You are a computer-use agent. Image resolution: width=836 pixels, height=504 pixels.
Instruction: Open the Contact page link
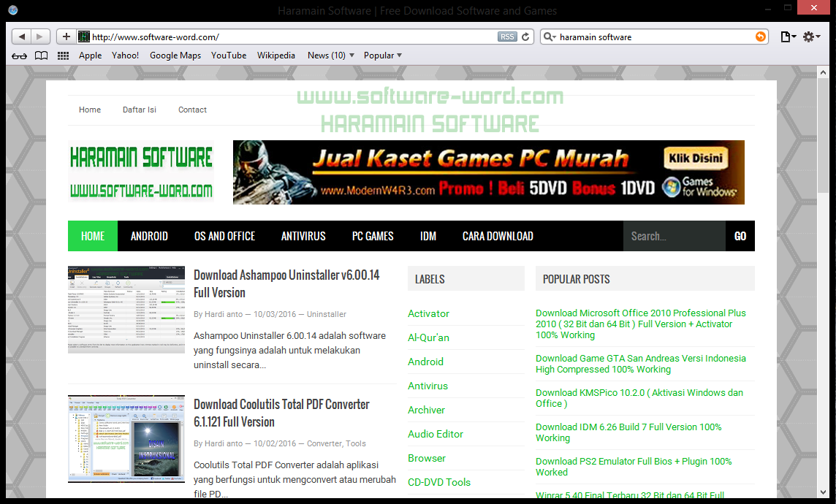192,110
